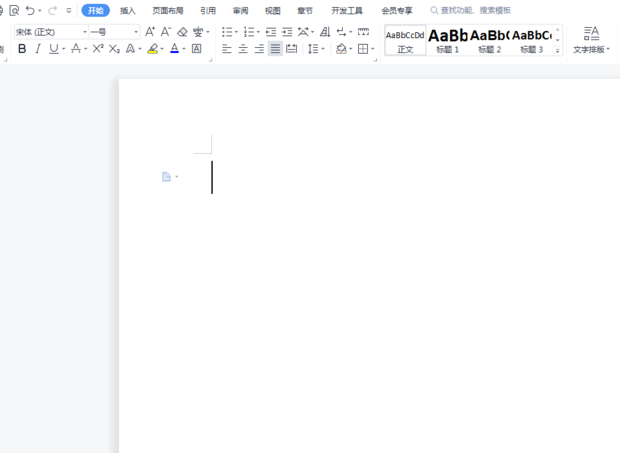Click the tab stops ruler icon
Image resolution: width=620 pixels, height=453 pixels.
pos(363,32)
